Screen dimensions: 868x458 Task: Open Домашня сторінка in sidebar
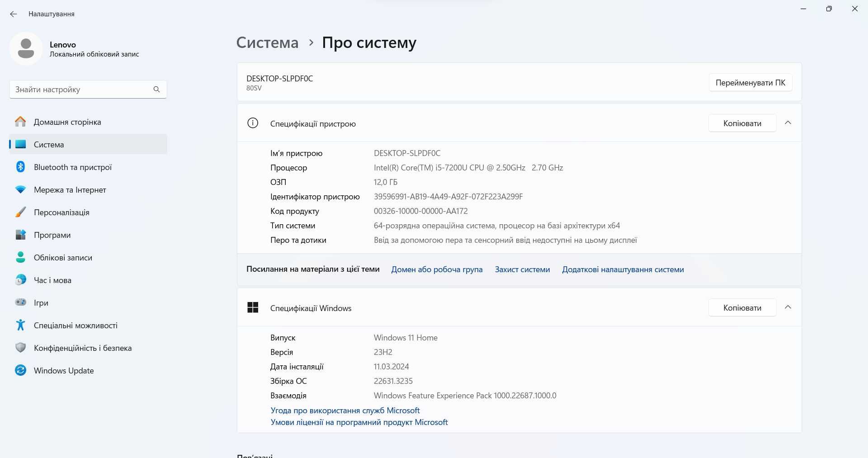[88, 122]
